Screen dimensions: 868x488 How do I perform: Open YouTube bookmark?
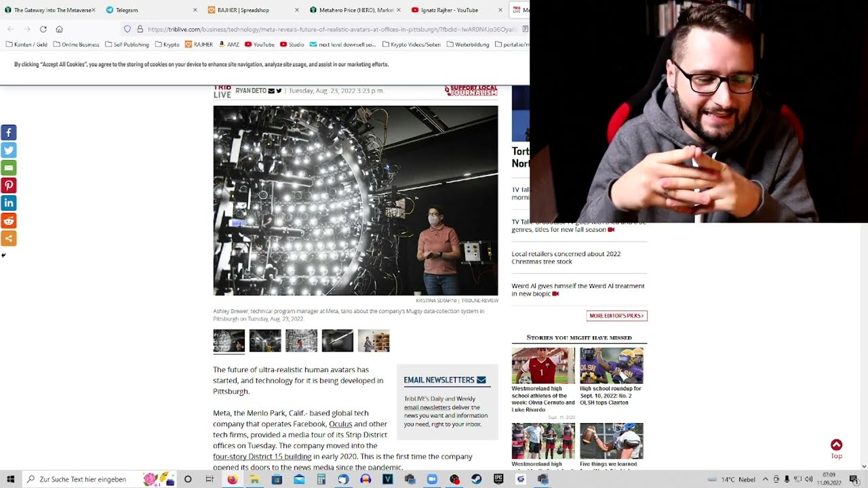coord(260,45)
